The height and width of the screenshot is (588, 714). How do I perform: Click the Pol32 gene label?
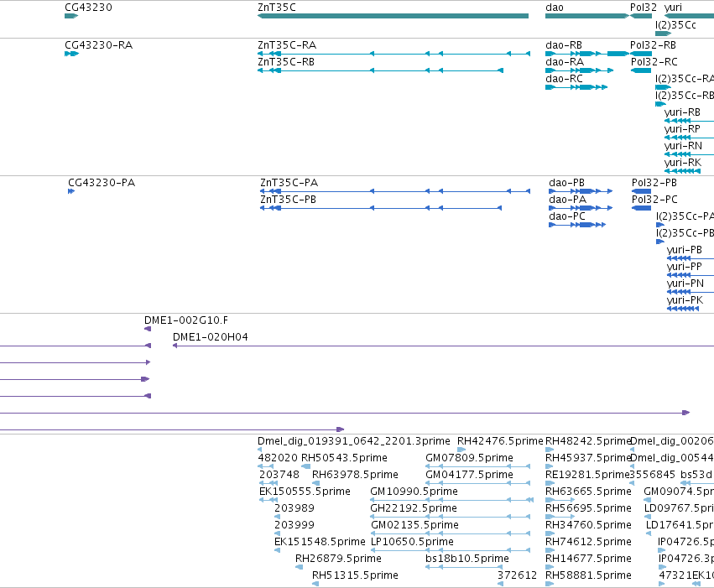coord(644,8)
